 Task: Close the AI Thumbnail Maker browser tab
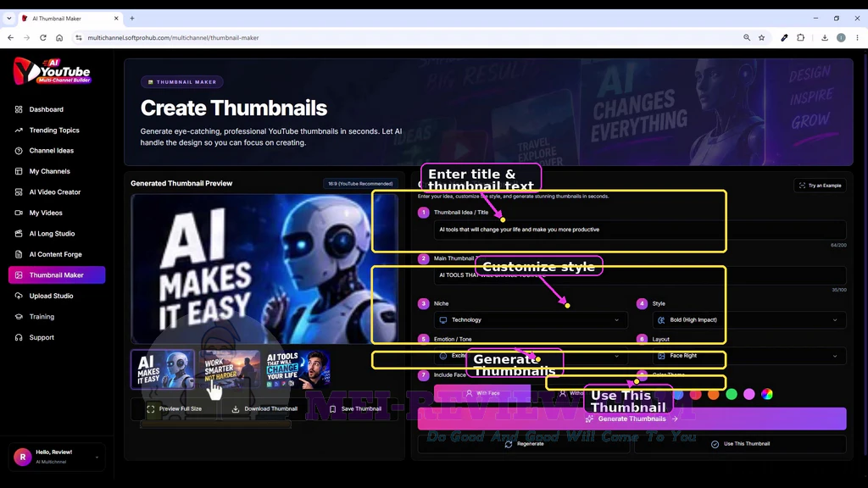[x=116, y=19]
